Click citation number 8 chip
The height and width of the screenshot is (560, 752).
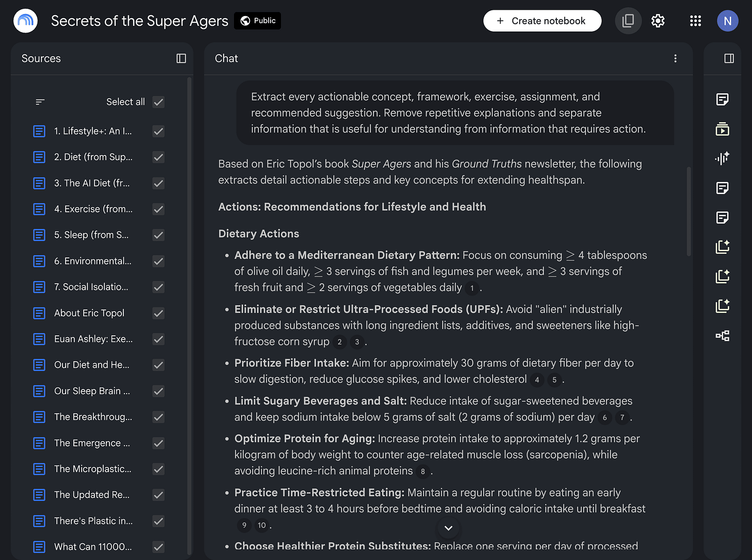(422, 471)
